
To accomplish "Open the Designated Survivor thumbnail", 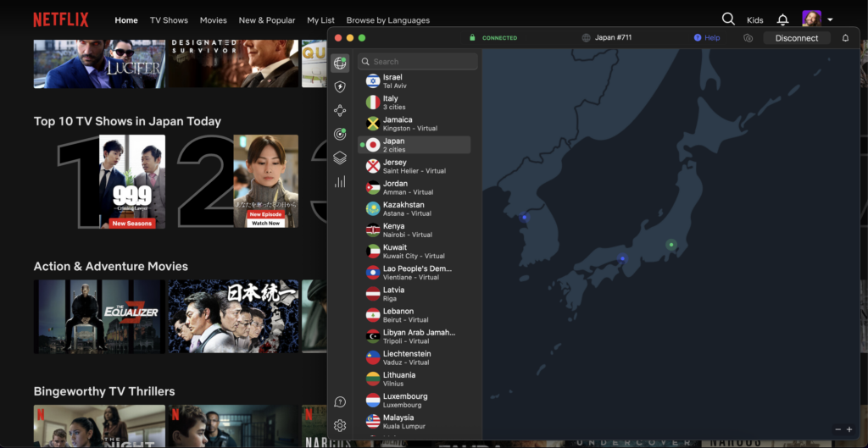I will [x=234, y=64].
